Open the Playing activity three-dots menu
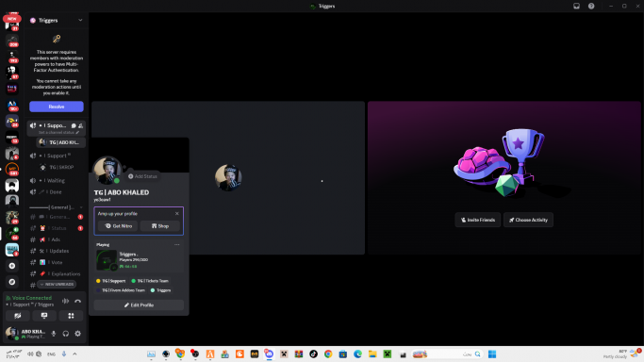 [x=177, y=244]
